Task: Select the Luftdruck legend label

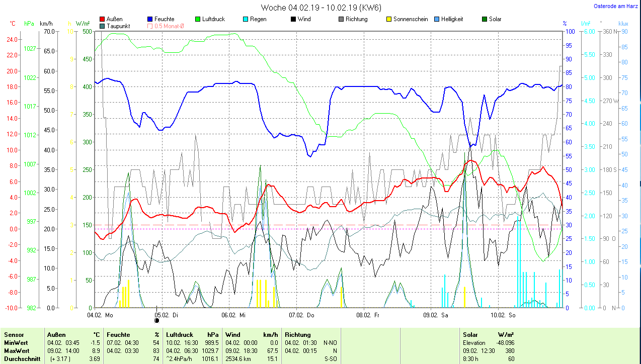Action: (x=213, y=19)
